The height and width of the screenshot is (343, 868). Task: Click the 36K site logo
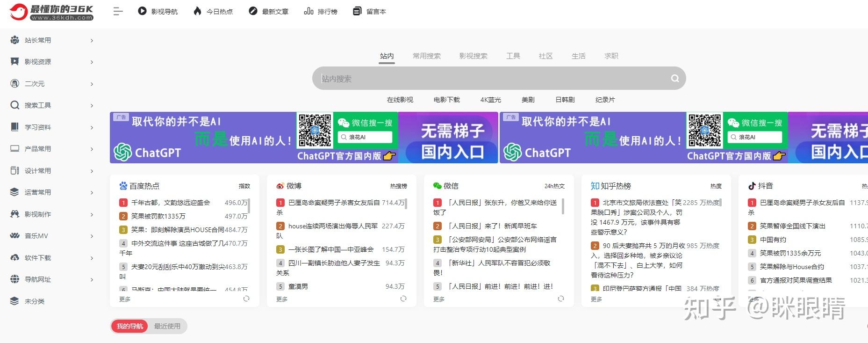(51, 12)
